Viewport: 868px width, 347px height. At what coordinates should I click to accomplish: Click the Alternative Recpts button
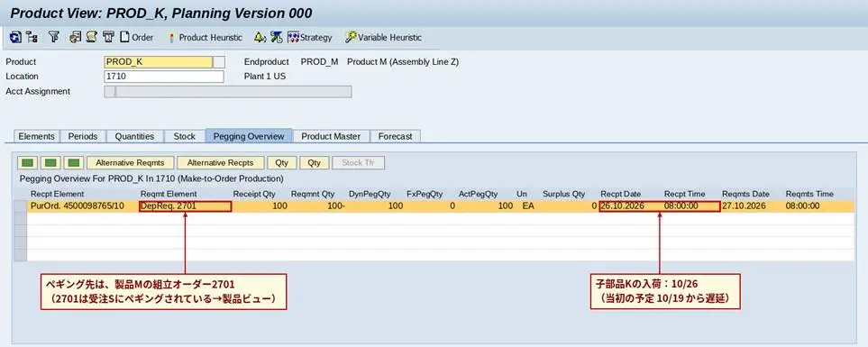point(220,163)
